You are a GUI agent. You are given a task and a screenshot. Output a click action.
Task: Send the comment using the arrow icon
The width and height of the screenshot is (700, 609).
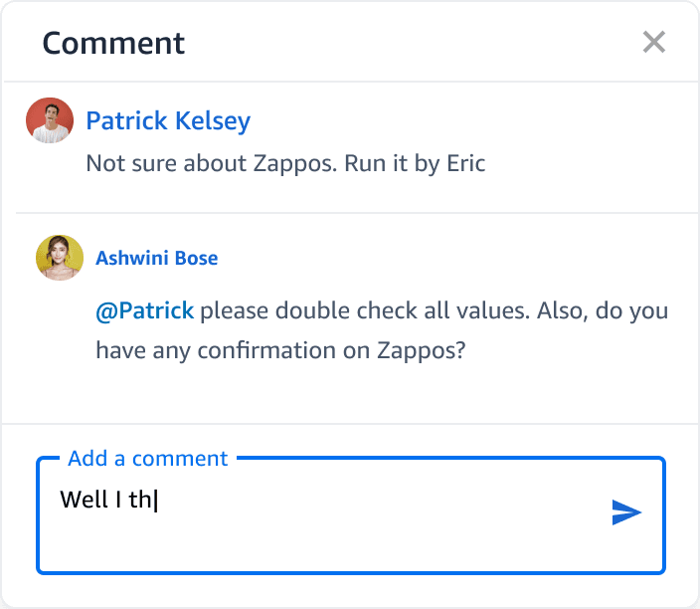pyautogui.click(x=626, y=512)
